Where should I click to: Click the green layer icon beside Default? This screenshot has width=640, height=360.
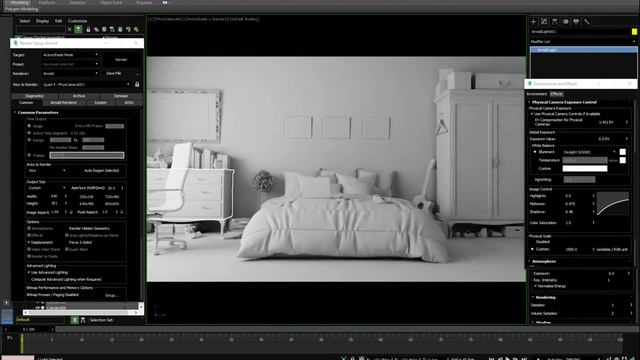tap(75, 320)
